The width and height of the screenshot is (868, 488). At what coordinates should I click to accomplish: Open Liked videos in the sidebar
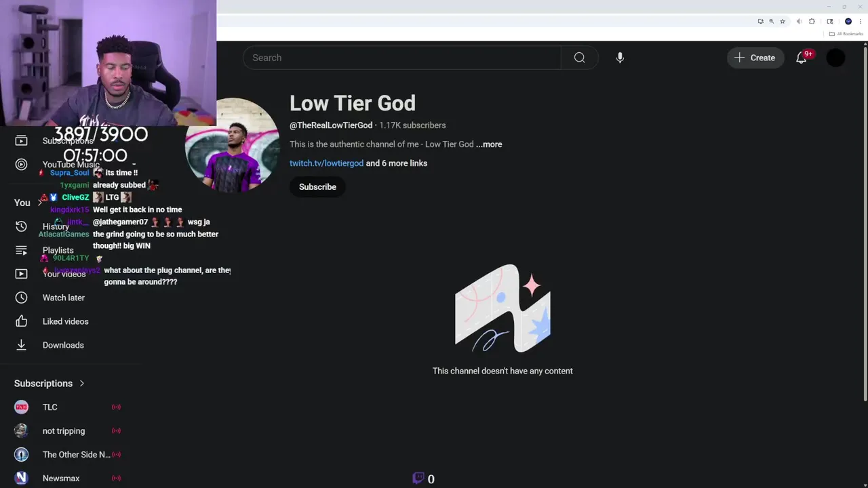tap(66, 321)
